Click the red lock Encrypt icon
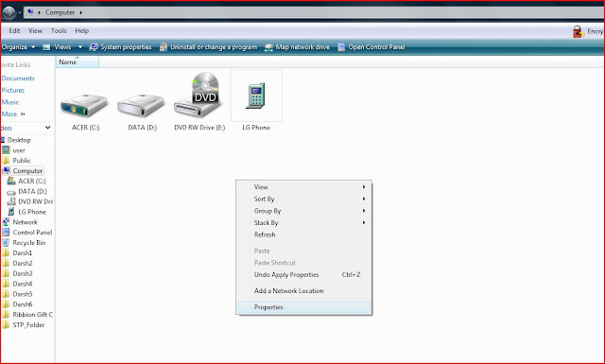 click(578, 31)
